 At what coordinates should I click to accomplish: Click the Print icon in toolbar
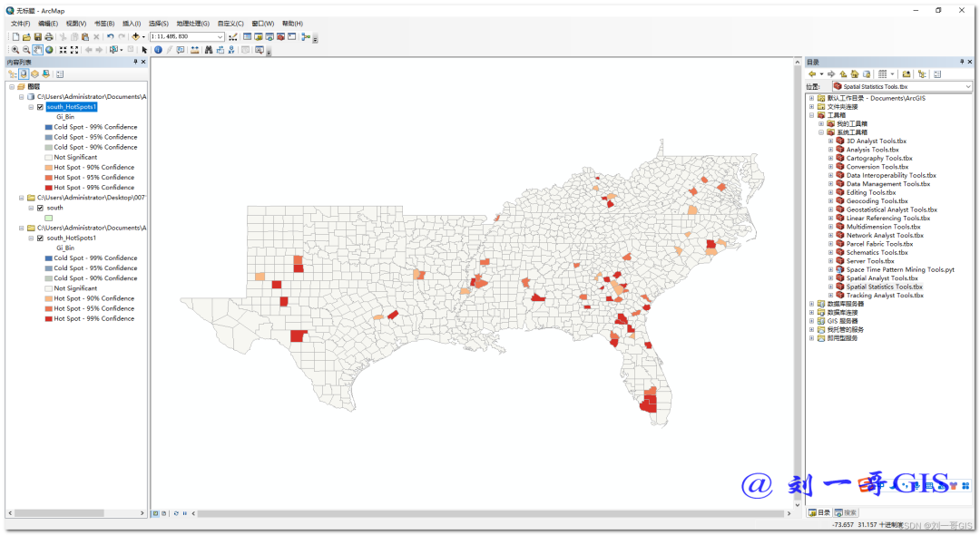(x=48, y=37)
